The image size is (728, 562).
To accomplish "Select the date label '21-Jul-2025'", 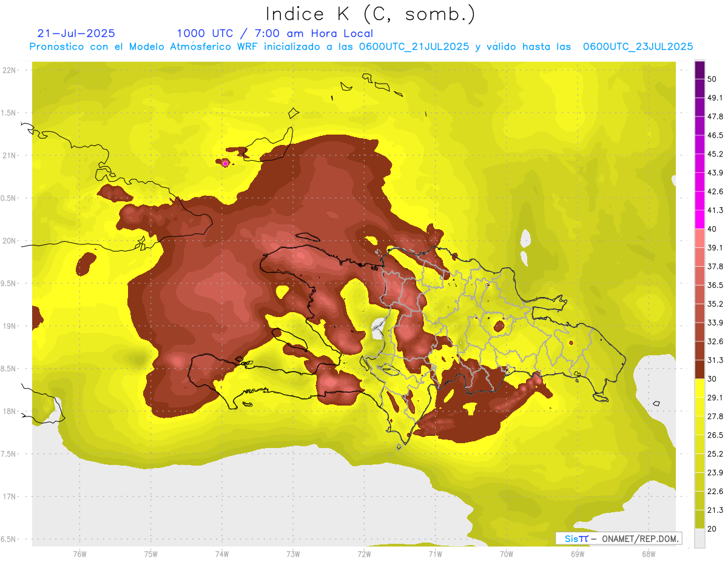I will 76,33.
